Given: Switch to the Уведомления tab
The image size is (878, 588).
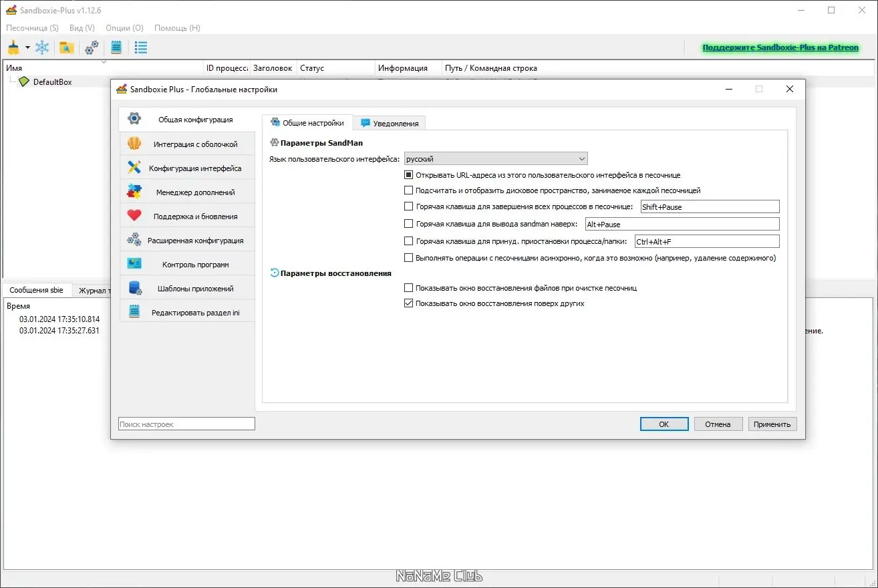Looking at the screenshot, I should [x=390, y=123].
